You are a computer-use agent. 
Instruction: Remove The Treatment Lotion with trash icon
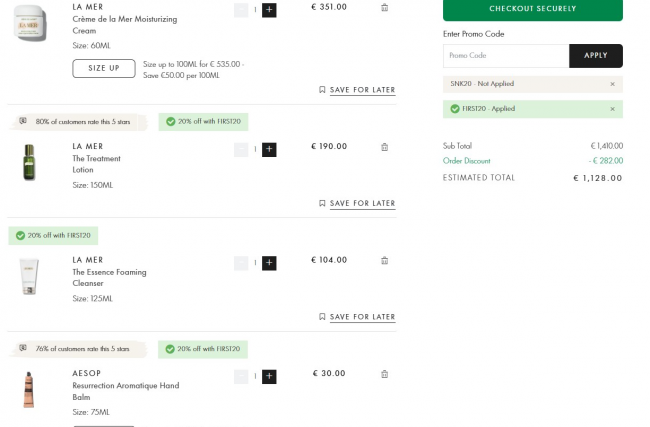click(x=385, y=147)
